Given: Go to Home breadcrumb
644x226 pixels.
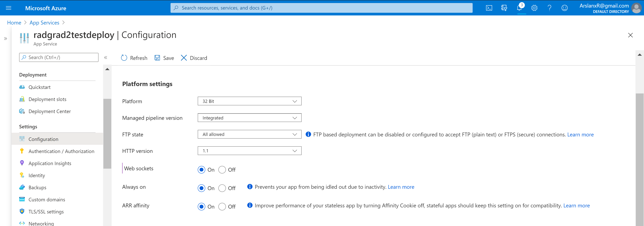Looking at the screenshot, I should click(14, 22).
